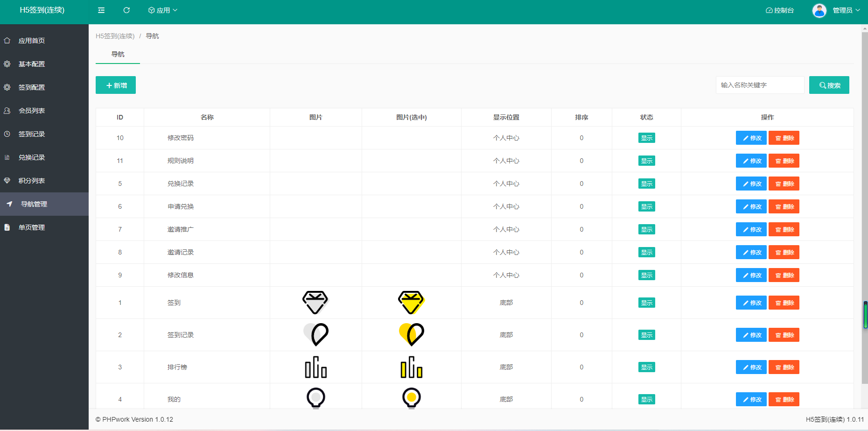Click the yellow selected bar chart image
The height and width of the screenshot is (431, 868).
click(412, 367)
